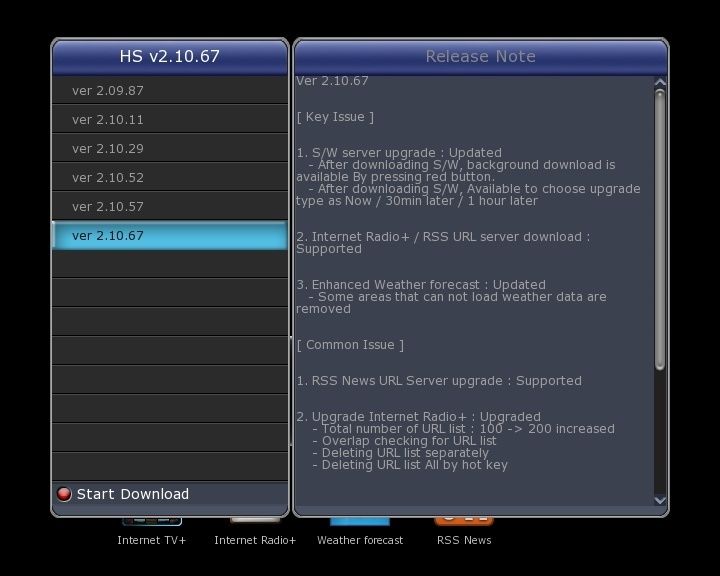Click the red Start Download button icon
The image size is (720, 576).
64,494
